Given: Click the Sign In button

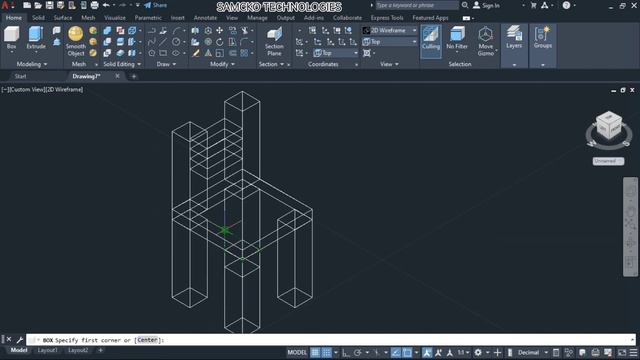Looking at the screenshot, I should pyautogui.click(x=486, y=5).
